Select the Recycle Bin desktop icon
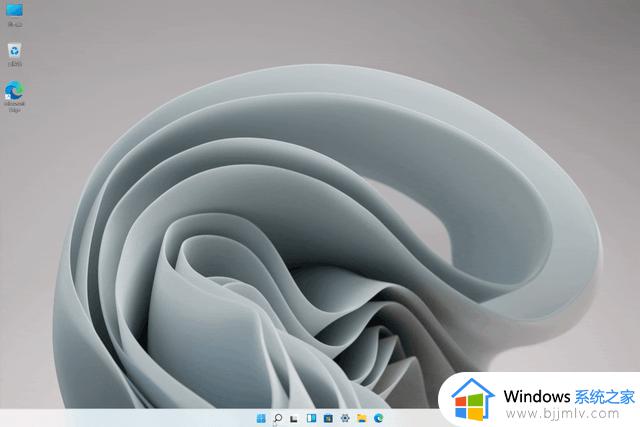The height and width of the screenshot is (427, 640). point(15,54)
